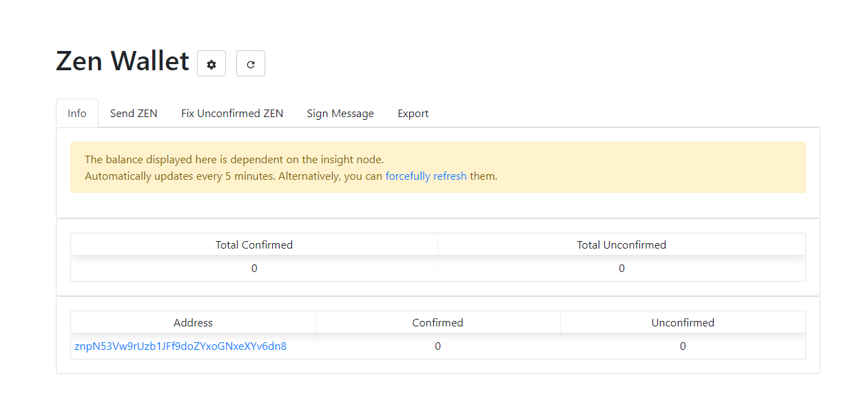The image size is (868, 407).
Task: Click the refresh icon beside Zen Wallet
Action: [251, 64]
